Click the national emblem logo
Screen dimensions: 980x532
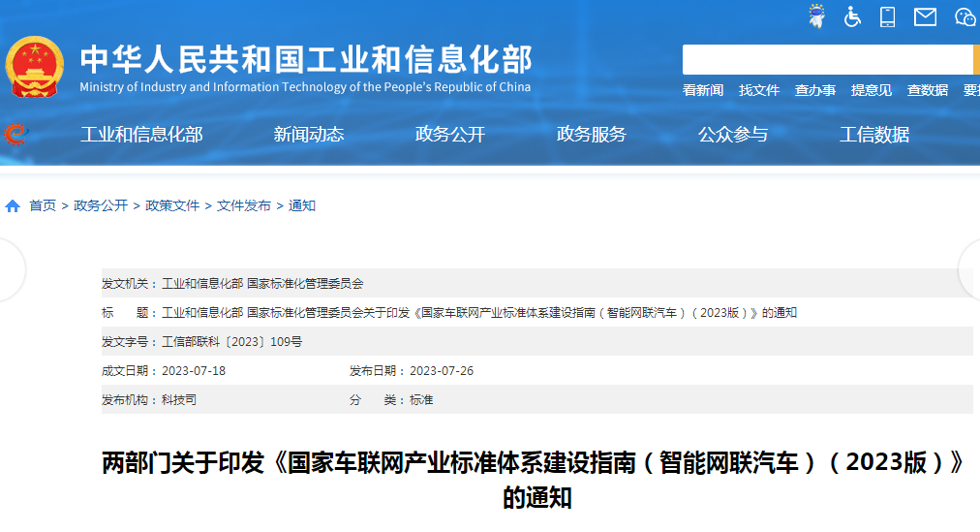point(35,67)
